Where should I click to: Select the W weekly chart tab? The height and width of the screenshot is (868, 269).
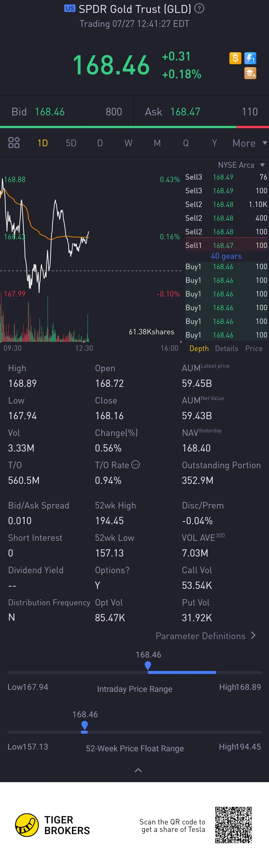(128, 143)
